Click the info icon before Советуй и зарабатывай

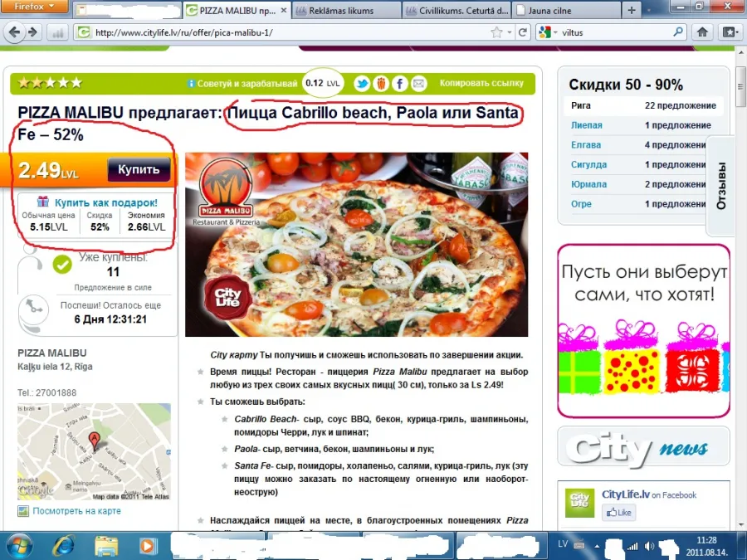191,84
